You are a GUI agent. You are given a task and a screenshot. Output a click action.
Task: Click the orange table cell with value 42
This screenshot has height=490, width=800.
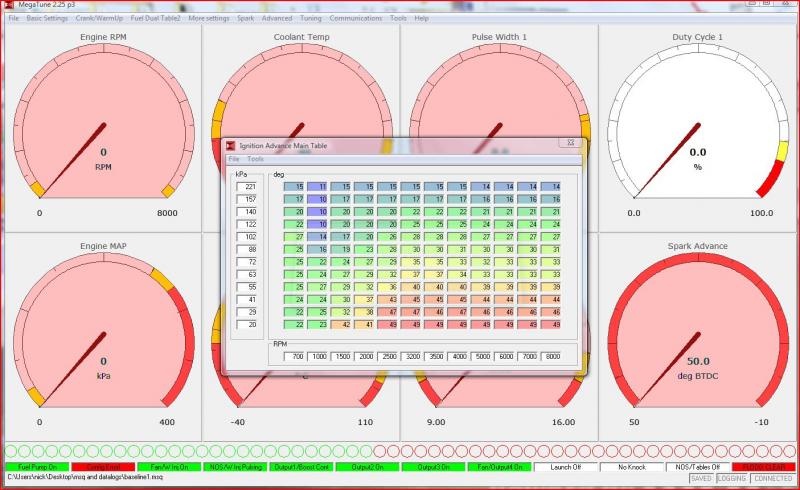pyautogui.click(x=344, y=324)
